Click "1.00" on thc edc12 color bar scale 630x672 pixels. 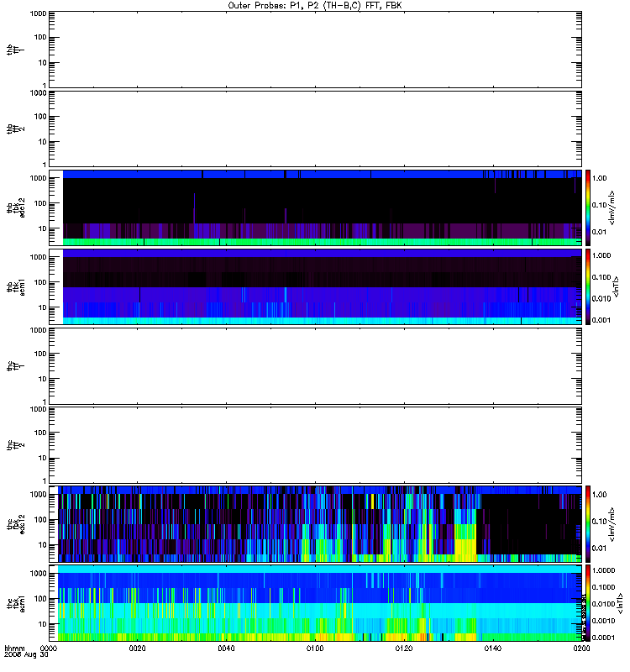tap(599, 495)
